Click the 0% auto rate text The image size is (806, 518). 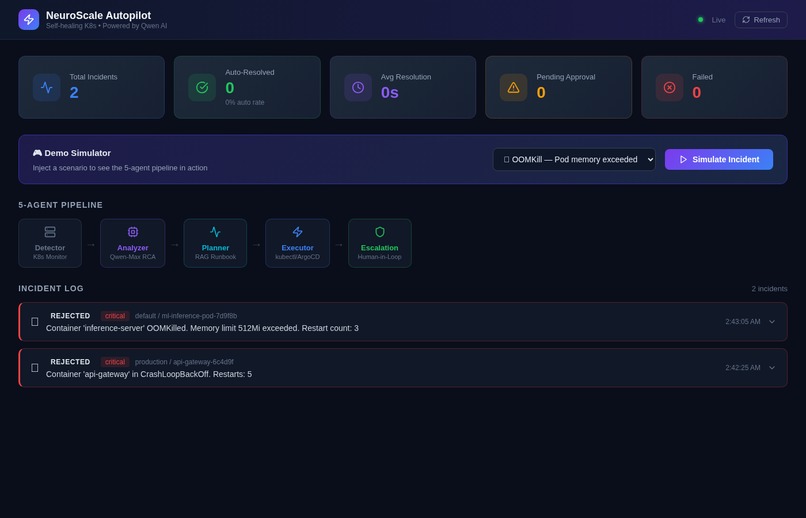(x=245, y=102)
